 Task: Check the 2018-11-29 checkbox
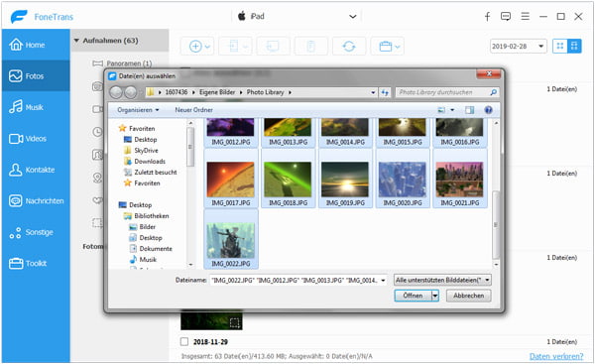click(x=184, y=341)
